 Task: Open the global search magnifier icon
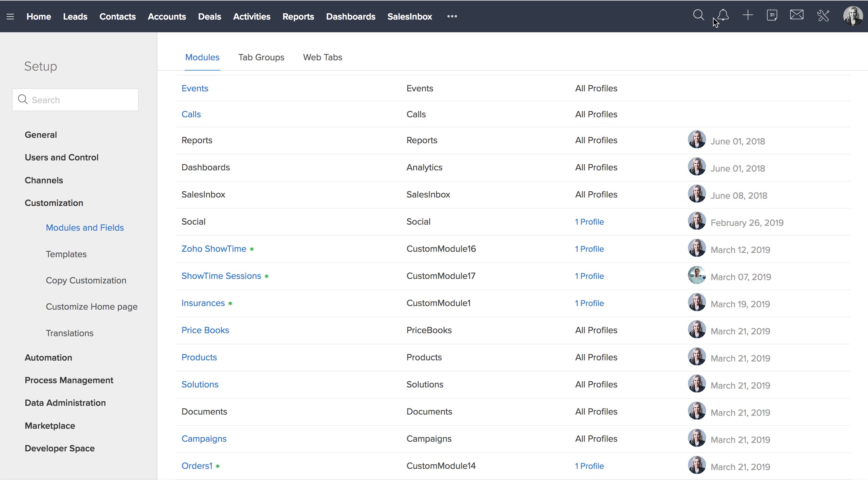(x=698, y=15)
